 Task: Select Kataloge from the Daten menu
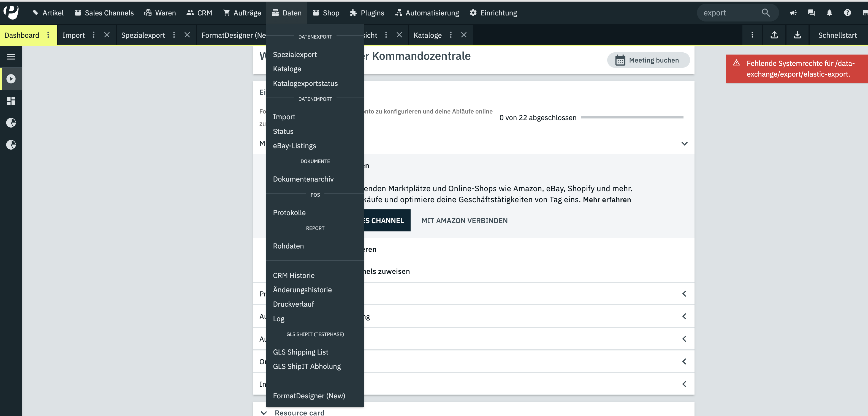tap(287, 69)
